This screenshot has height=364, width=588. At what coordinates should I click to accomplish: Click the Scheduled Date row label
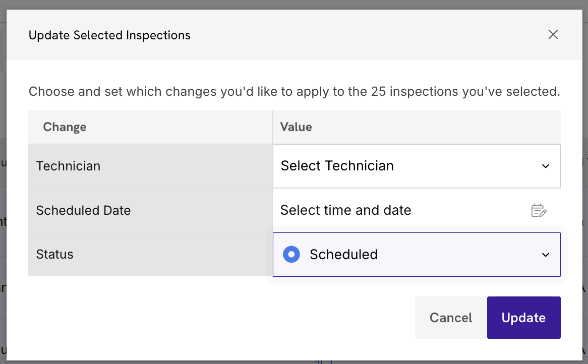(x=83, y=210)
